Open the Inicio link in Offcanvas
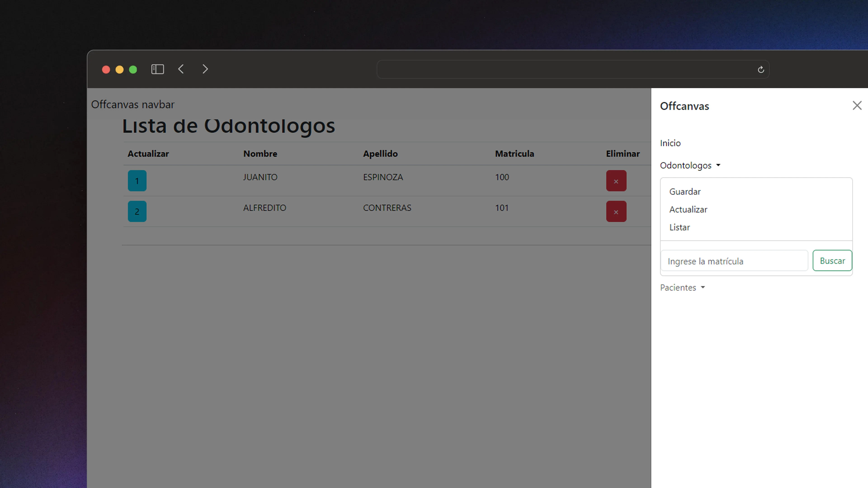This screenshot has width=868, height=488. [x=670, y=143]
